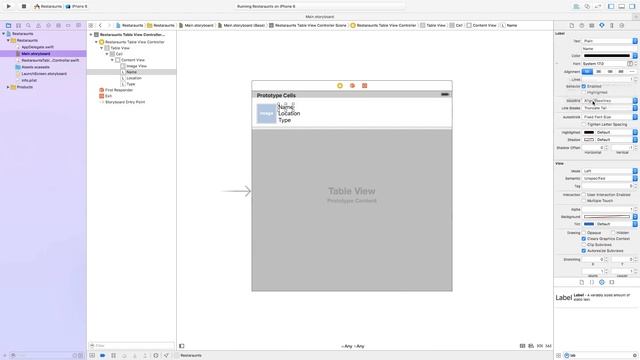The image size is (640, 360).
Task: Open the Align constraints button
Action: [531, 346]
